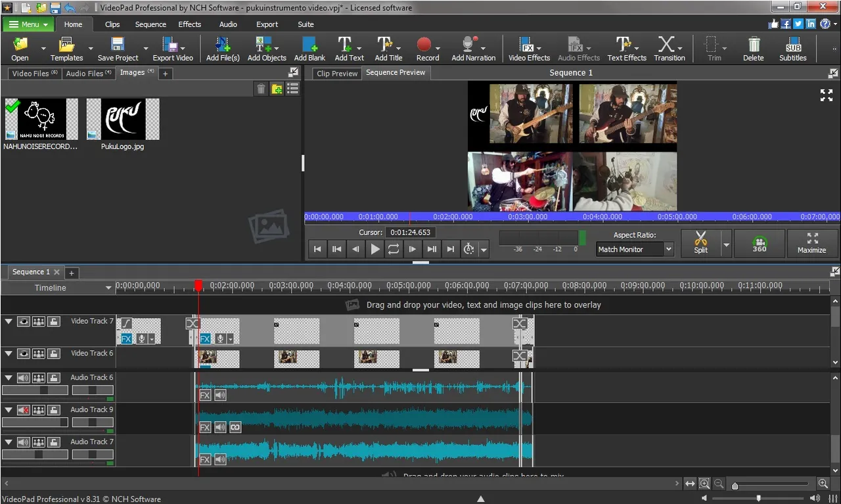The image size is (841, 504).
Task: Click the link icon on Audio Track 9 clip
Action: 235,427
